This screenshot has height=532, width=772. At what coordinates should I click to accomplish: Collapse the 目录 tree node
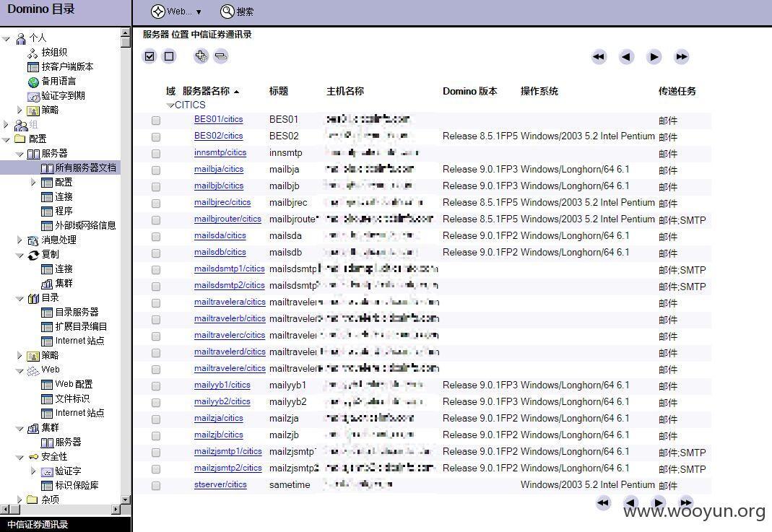(x=19, y=298)
